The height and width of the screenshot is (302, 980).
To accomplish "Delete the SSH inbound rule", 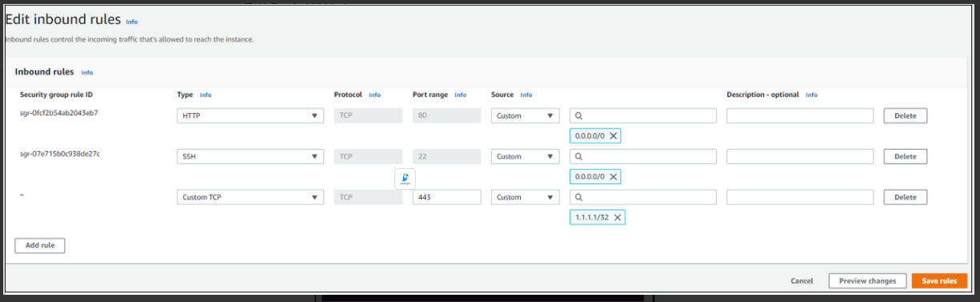I will point(905,156).
